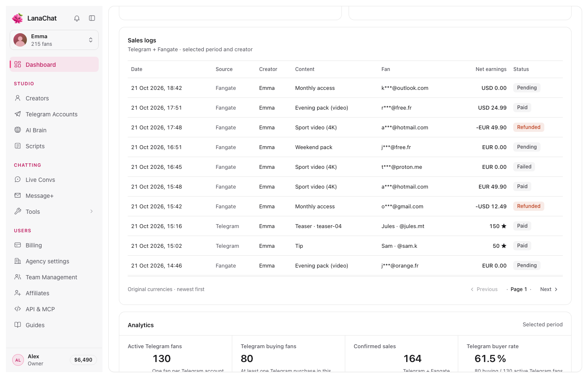Click the Teaser · teaser-04 content cell
The image size is (588, 378).
[x=318, y=226]
